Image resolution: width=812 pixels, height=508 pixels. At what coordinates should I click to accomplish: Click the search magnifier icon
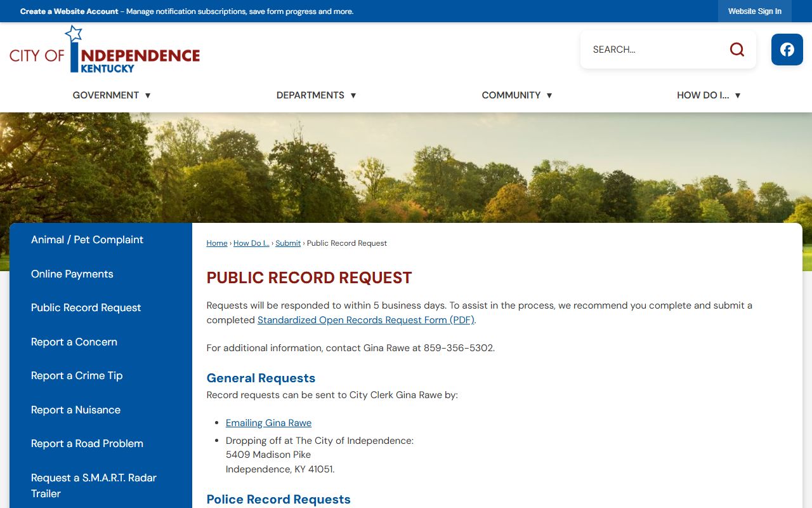point(737,50)
